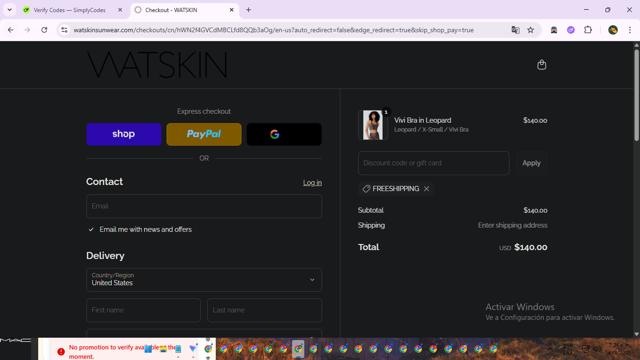Click the WATSKIN logo

pyautogui.click(x=158, y=65)
